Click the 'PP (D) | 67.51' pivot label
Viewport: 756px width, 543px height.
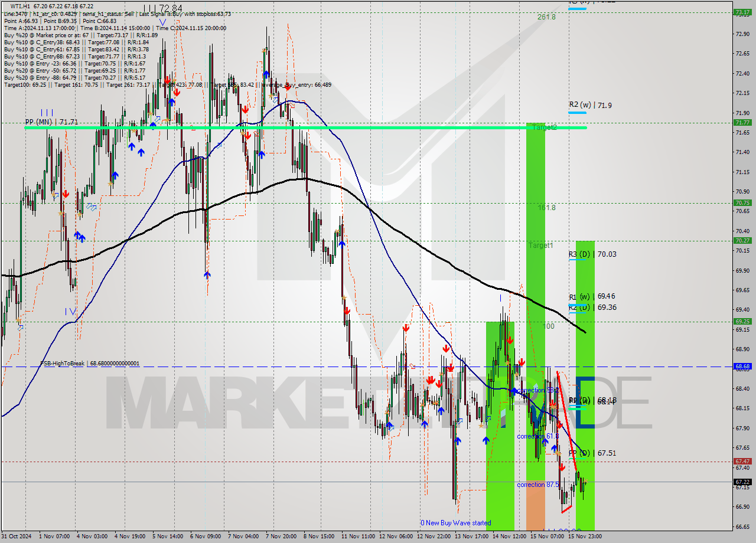[x=592, y=453]
